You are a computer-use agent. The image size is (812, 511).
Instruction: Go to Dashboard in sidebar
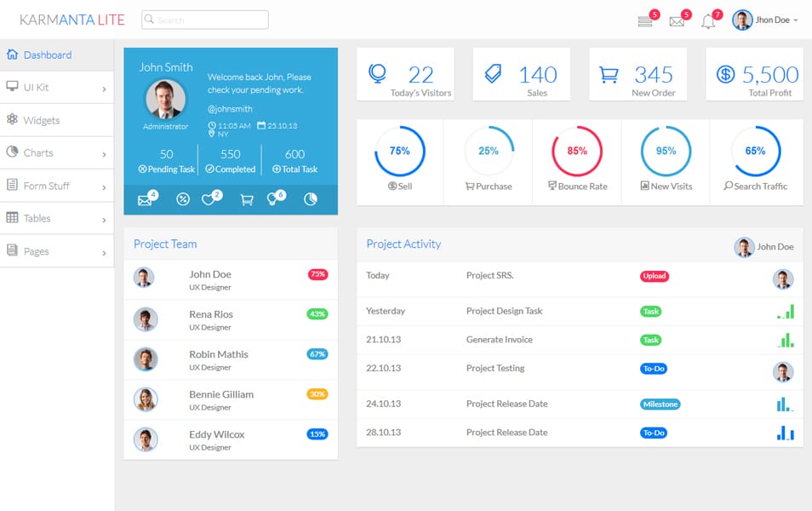pos(57,55)
